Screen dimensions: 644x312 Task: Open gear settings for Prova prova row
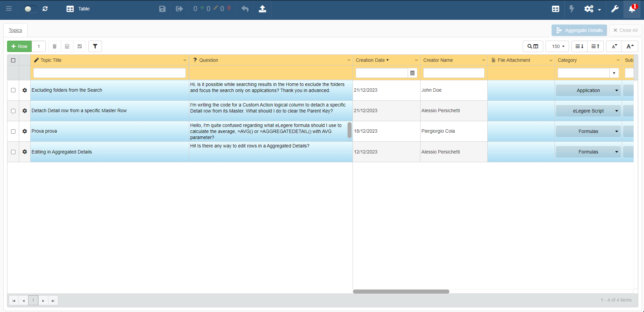[x=25, y=131]
